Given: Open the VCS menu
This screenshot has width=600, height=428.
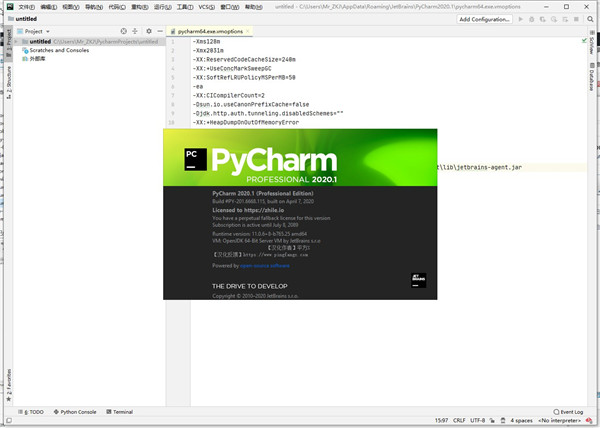Looking at the screenshot, I should (x=206, y=7).
